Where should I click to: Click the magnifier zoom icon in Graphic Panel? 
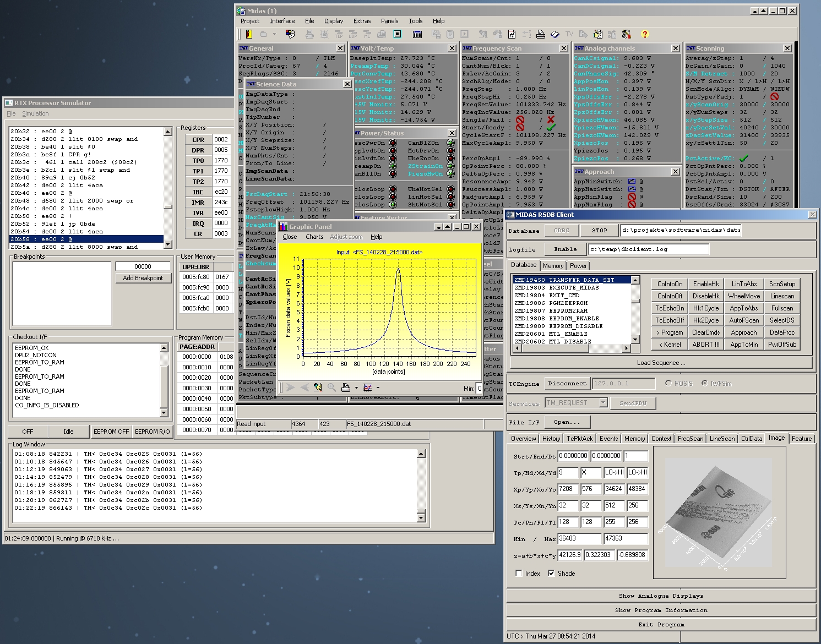coord(331,388)
